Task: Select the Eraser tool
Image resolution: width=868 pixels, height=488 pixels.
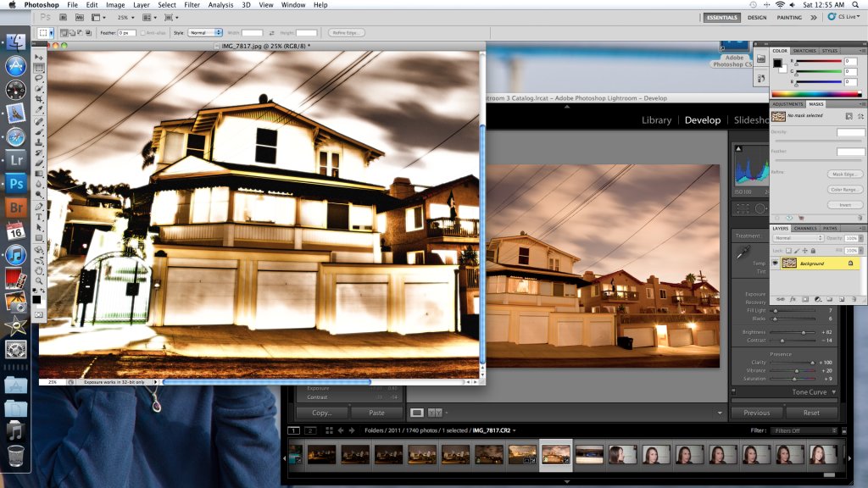Action: tap(39, 164)
